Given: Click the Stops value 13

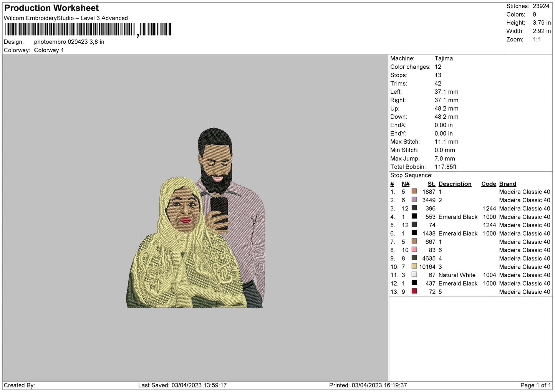Looking at the screenshot, I should pyautogui.click(x=438, y=75).
